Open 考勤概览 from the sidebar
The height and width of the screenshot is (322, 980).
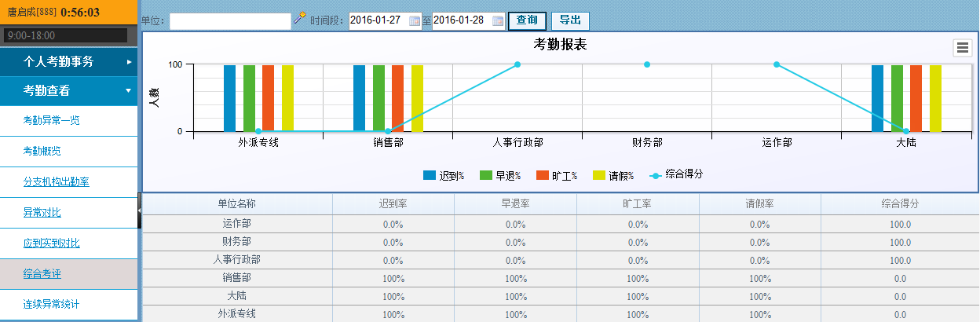coord(42,151)
